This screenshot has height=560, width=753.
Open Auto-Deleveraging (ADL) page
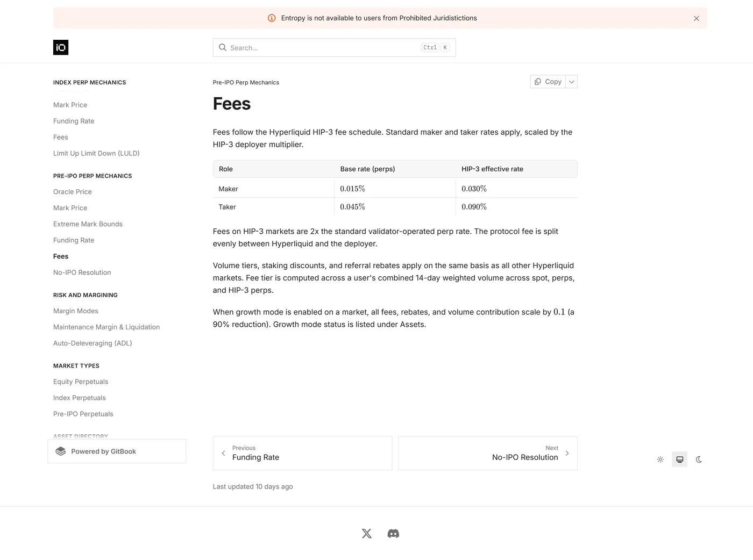[93, 343]
